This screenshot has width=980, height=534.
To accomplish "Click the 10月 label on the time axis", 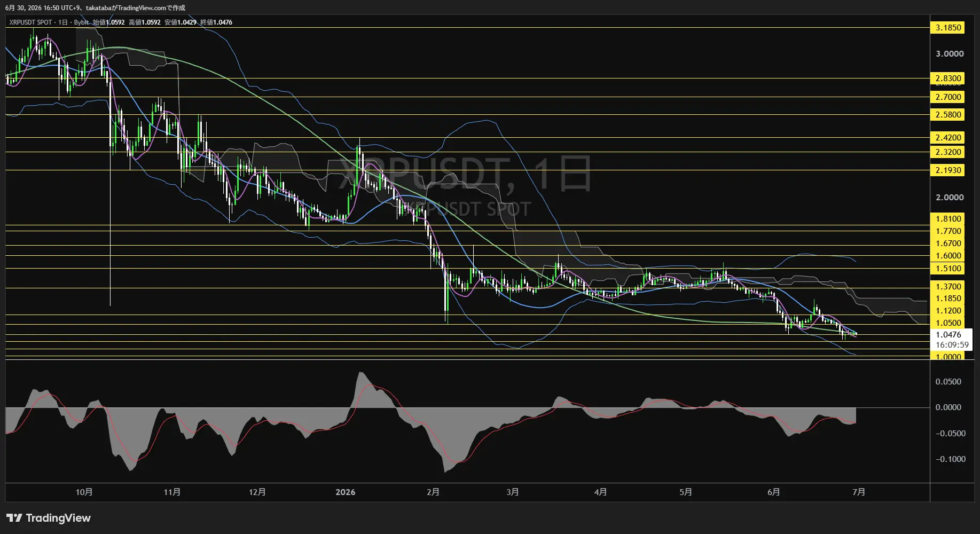I will coord(84,492).
